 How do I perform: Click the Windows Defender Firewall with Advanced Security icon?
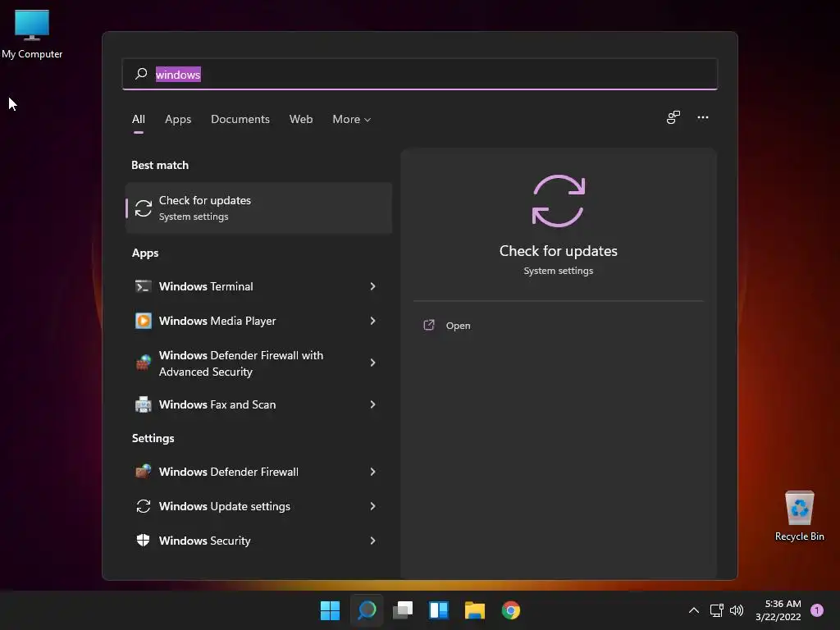tap(143, 363)
